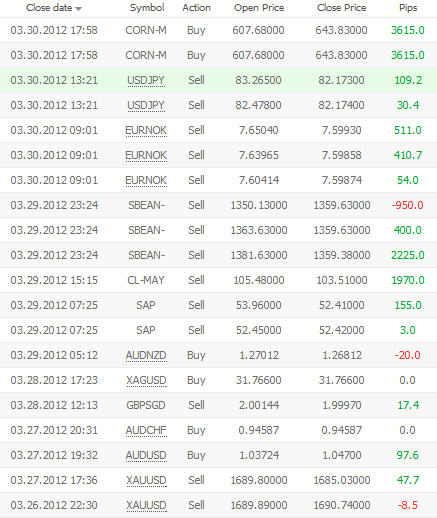Screen dimensions: 437x518
Task: Click close price 1.99970
Action: coord(342,405)
